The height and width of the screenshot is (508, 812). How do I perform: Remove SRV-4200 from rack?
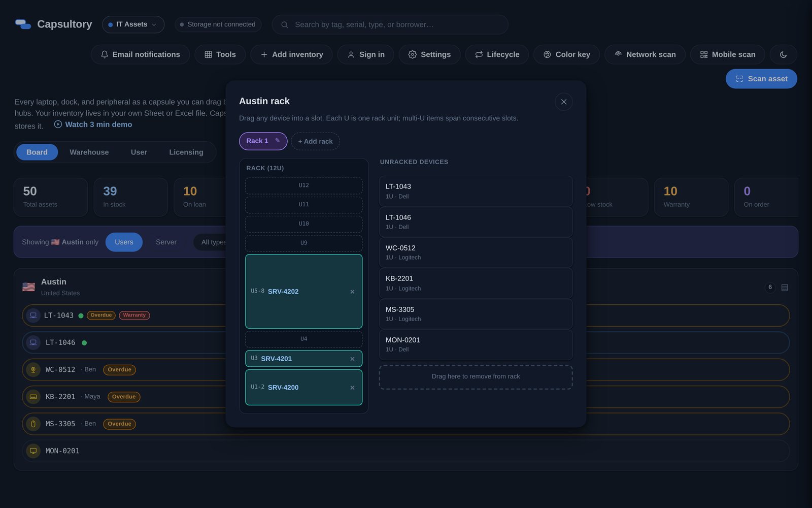[x=352, y=388]
